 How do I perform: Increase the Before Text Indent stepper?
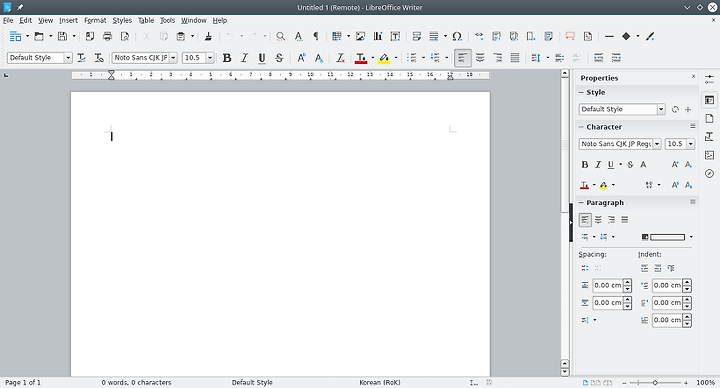(687, 282)
